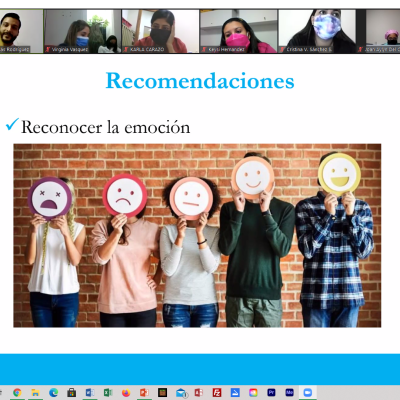Click the 'Reconocer la emoción' bullet text
The height and width of the screenshot is (400, 400).
click(x=106, y=127)
